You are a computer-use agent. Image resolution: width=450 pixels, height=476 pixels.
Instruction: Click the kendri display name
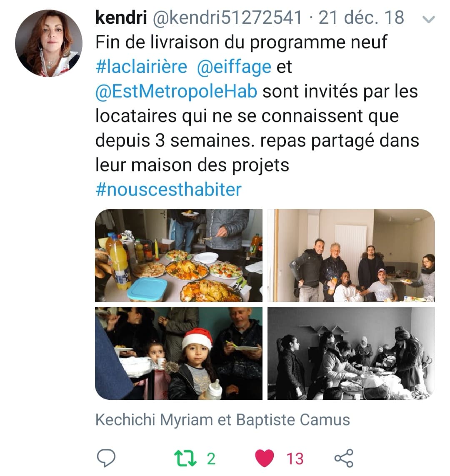coord(121,17)
